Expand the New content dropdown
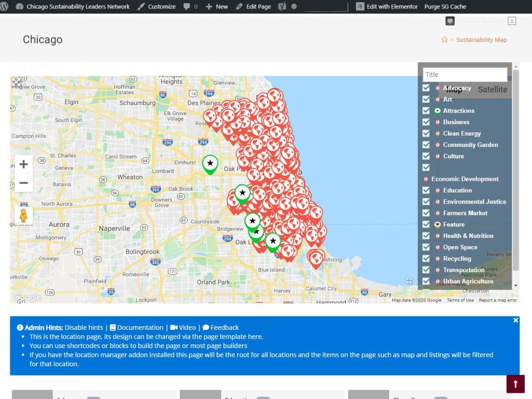The width and height of the screenshot is (532, 399). pyautogui.click(x=217, y=7)
